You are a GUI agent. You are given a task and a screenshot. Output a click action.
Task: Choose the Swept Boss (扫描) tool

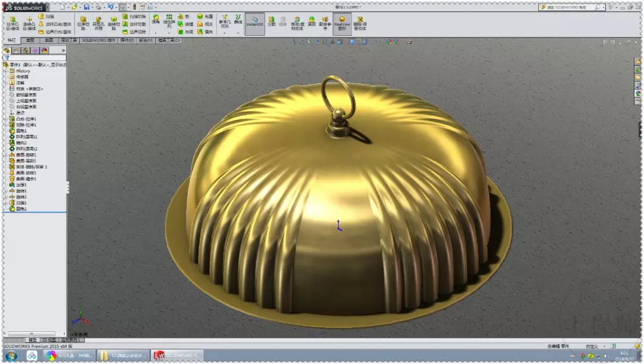pyautogui.click(x=46, y=17)
